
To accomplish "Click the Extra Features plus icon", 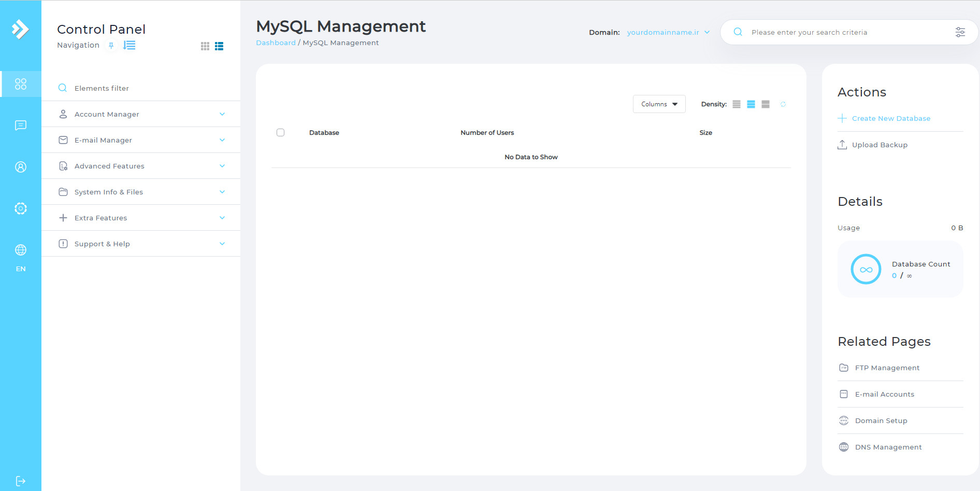I will (63, 218).
